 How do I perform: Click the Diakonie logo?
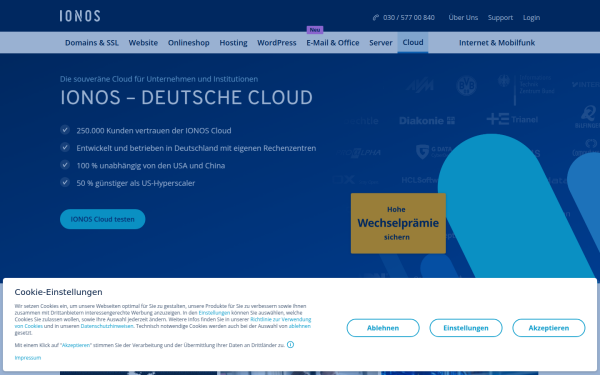click(427, 121)
